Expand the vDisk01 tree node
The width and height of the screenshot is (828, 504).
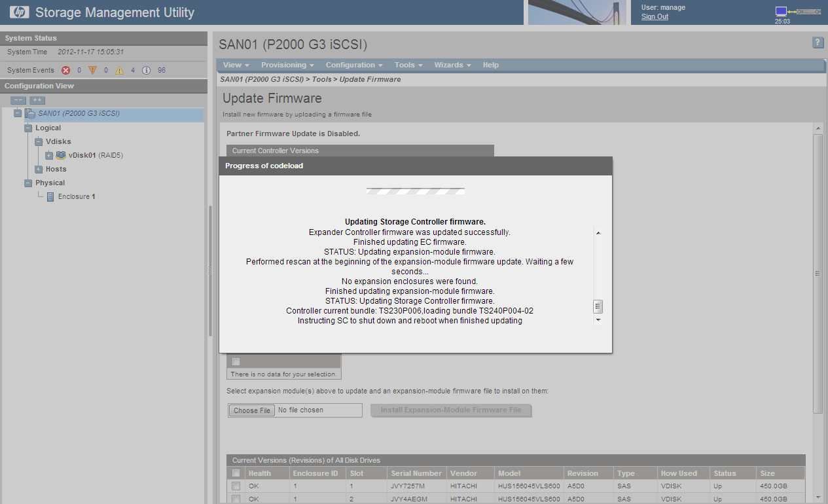click(x=49, y=155)
